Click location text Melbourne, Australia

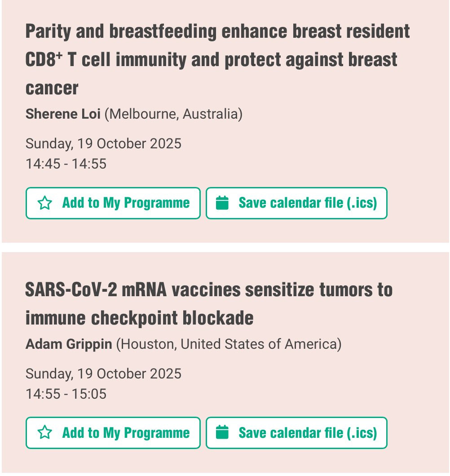(x=173, y=115)
